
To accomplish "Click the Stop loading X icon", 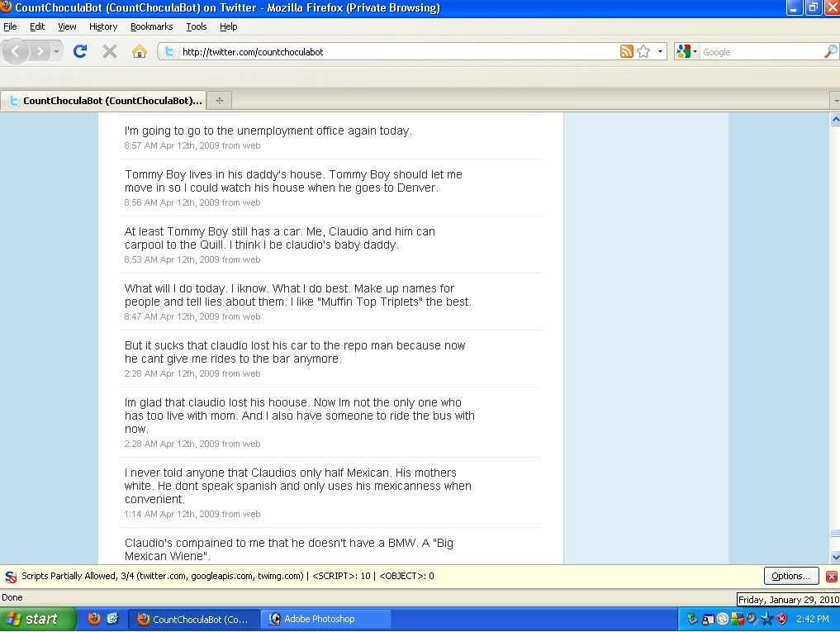I will [x=110, y=51].
